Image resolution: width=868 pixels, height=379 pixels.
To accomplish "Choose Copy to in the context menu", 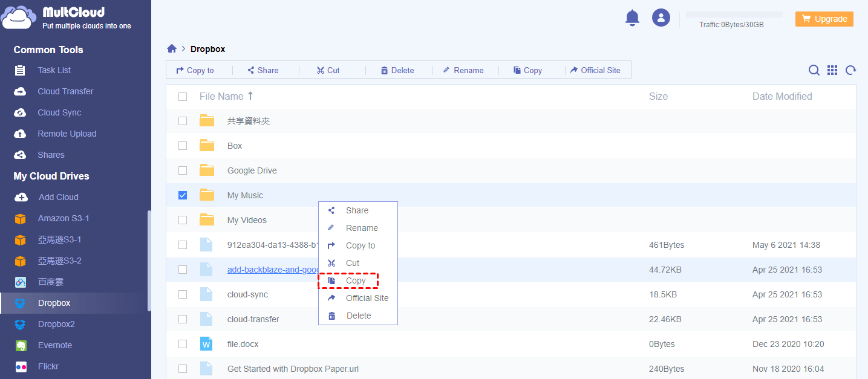I will [357, 245].
